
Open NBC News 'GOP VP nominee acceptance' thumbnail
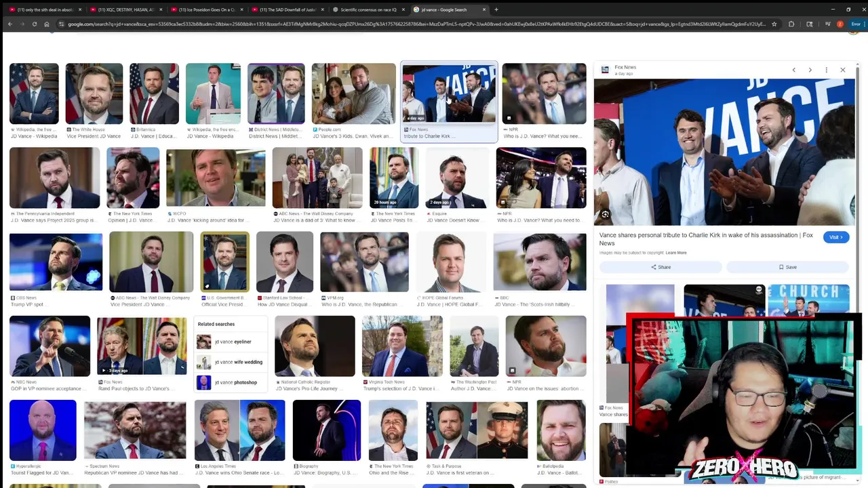coord(50,346)
